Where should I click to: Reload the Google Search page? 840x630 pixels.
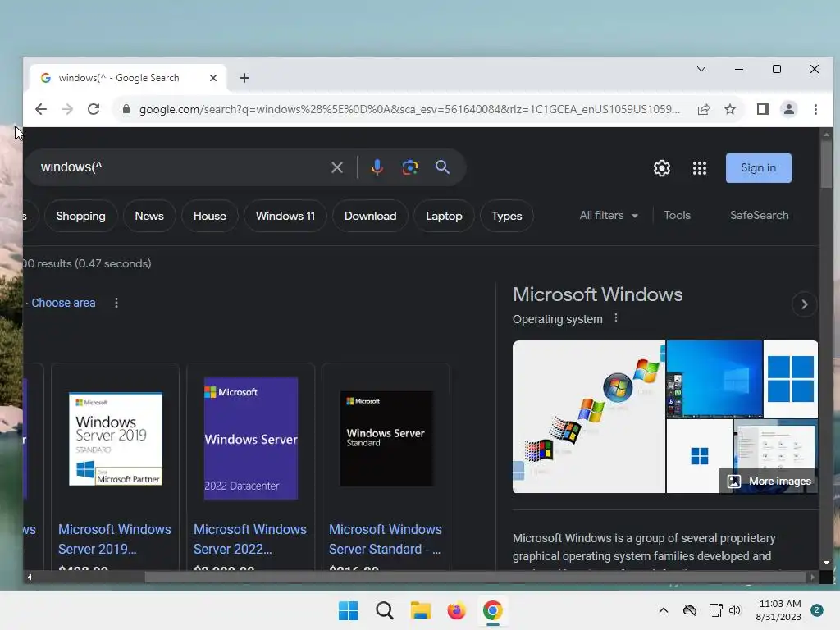(x=94, y=109)
